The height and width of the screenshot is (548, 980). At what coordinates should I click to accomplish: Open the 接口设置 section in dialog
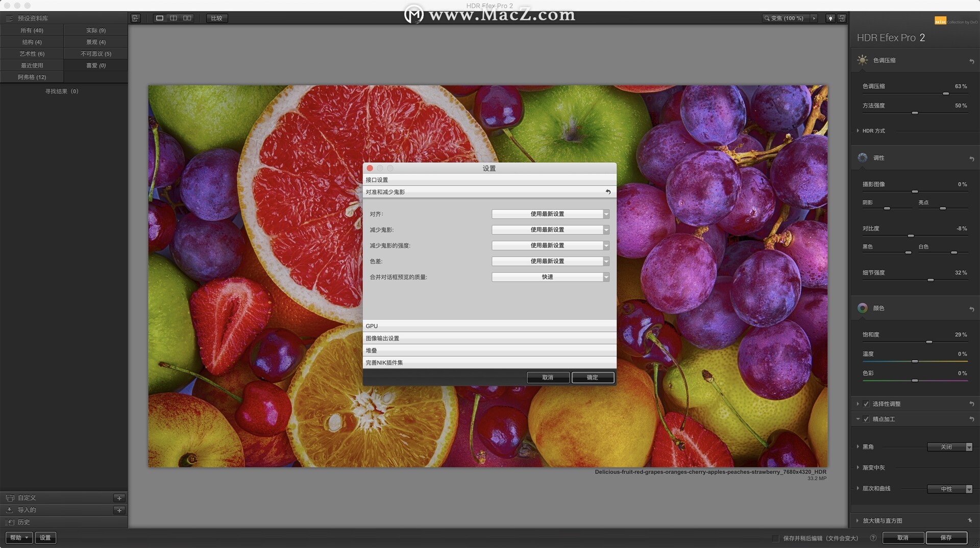[489, 180]
